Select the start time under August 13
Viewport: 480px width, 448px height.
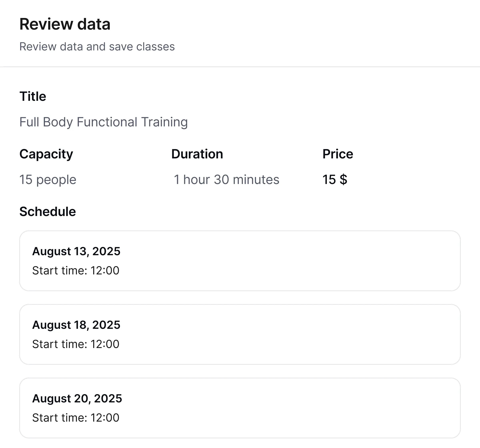(x=76, y=270)
